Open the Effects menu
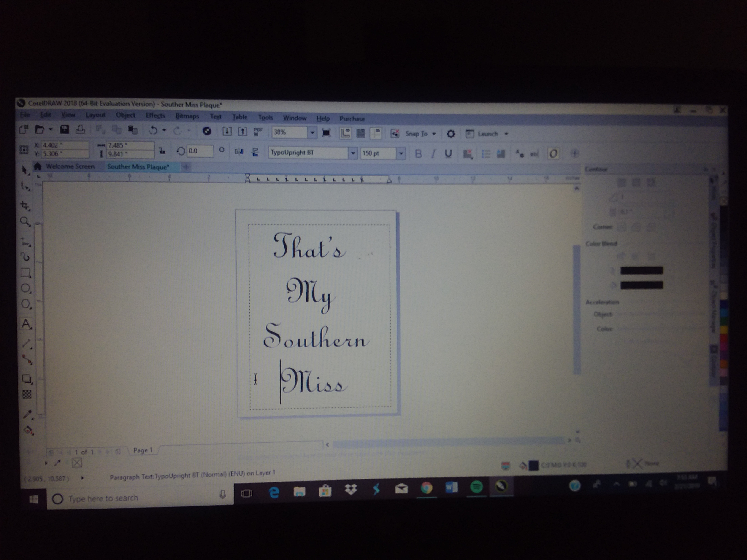The width and height of the screenshot is (747, 560). click(x=155, y=116)
